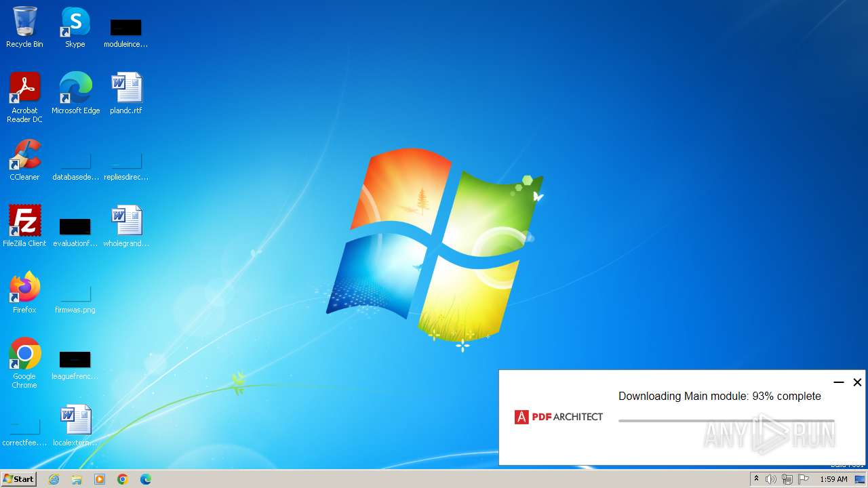Image resolution: width=868 pixels, height=488 pixels.
Task: Open Google Chrome desktop shortcut
Action: point(24,363)
